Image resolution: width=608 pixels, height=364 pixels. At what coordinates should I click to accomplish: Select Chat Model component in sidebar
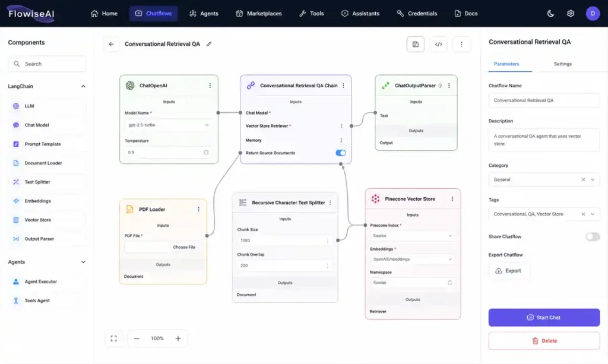[x=47, y=125]
